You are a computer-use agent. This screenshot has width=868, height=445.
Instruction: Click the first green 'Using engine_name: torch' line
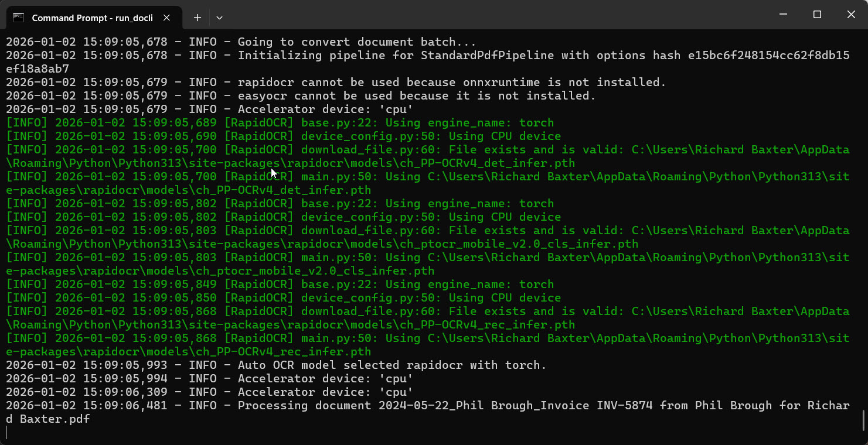280,123
